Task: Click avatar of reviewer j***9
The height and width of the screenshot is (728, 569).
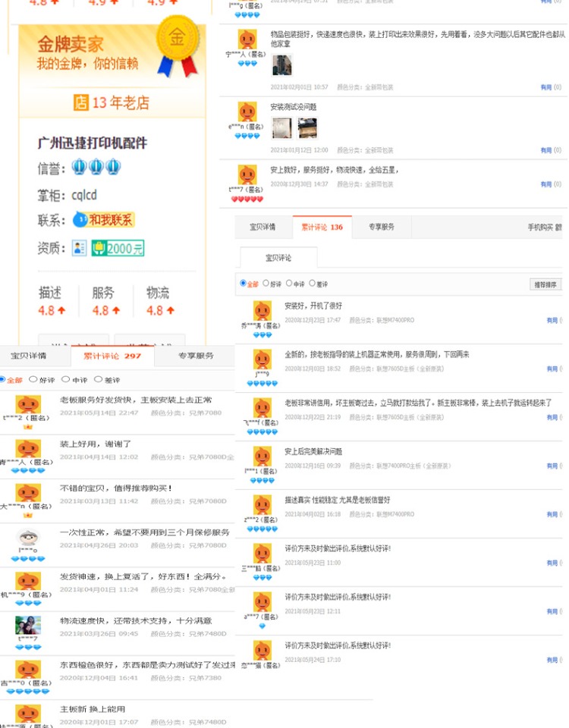Action: coord(262,359)
